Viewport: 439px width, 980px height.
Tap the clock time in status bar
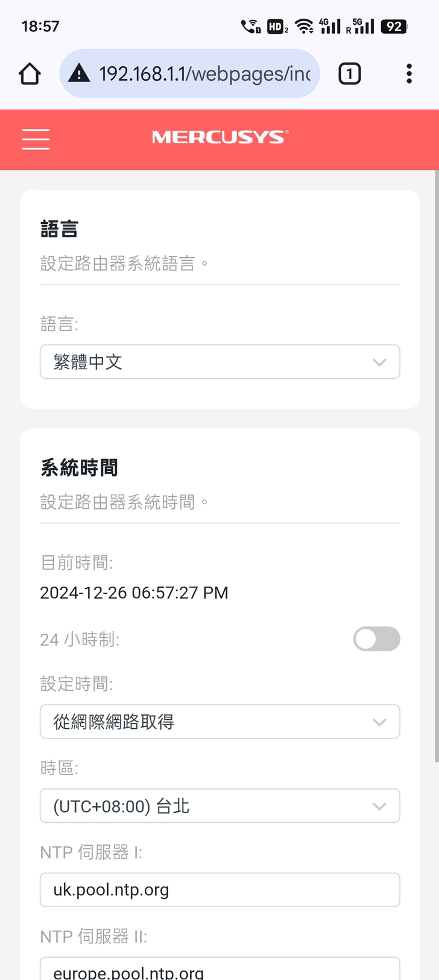click(40, 27)
